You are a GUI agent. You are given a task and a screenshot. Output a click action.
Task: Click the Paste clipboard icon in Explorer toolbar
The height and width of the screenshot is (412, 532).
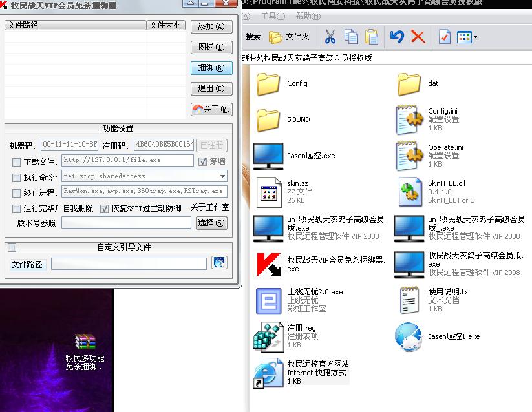[372, 37]
